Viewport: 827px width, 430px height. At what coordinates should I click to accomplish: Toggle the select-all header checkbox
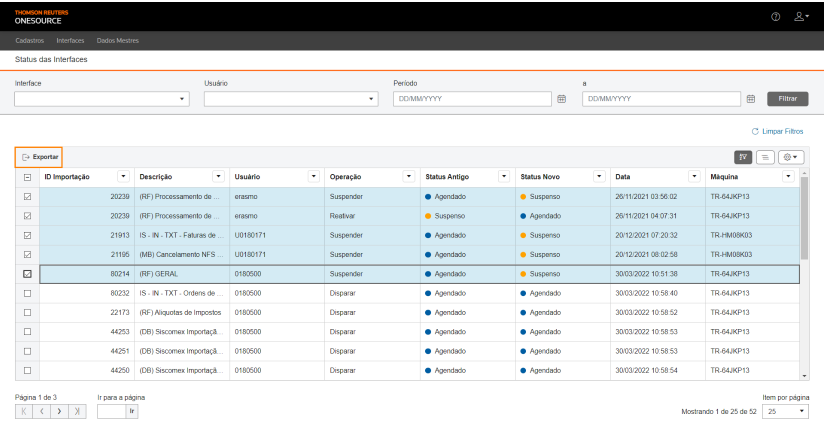pos(27,177)
